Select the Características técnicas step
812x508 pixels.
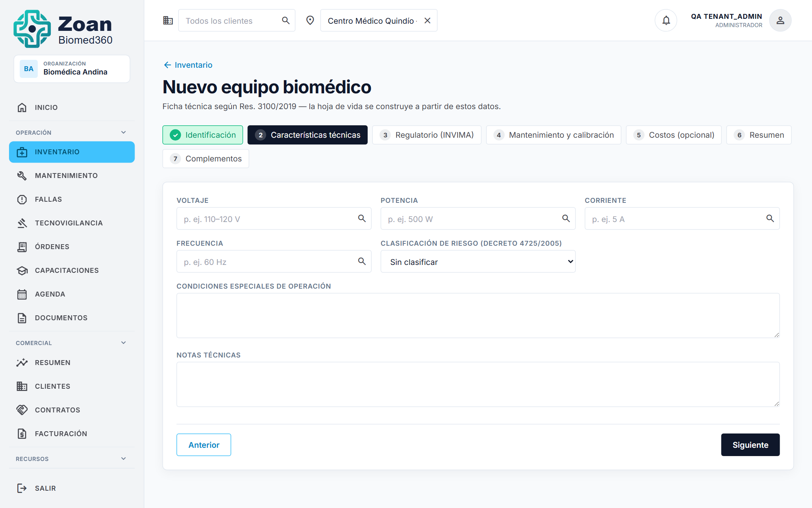[x=308, y=135]
